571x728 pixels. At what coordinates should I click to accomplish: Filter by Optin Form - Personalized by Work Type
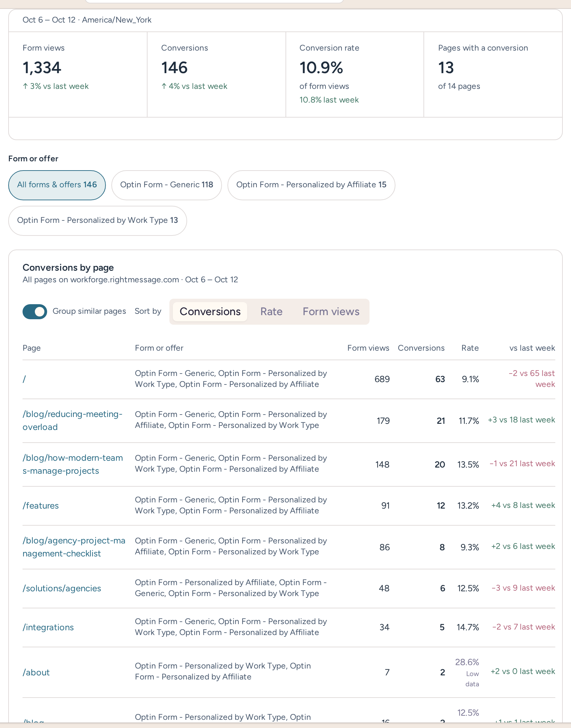[x=98, y=220]
